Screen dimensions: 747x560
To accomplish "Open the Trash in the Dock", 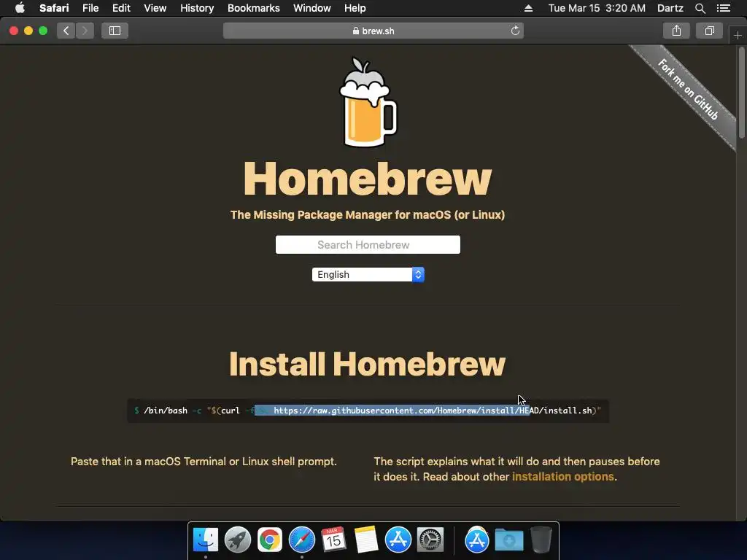I will (x=541, y=540).
